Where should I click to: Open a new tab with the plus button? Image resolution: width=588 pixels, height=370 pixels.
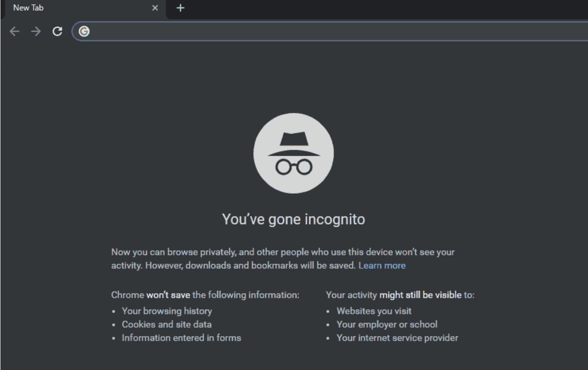(180, 8)
